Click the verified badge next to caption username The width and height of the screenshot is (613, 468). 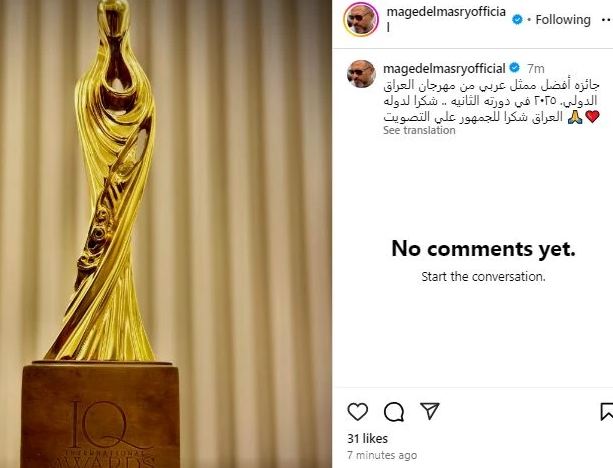tap(515, 68)
